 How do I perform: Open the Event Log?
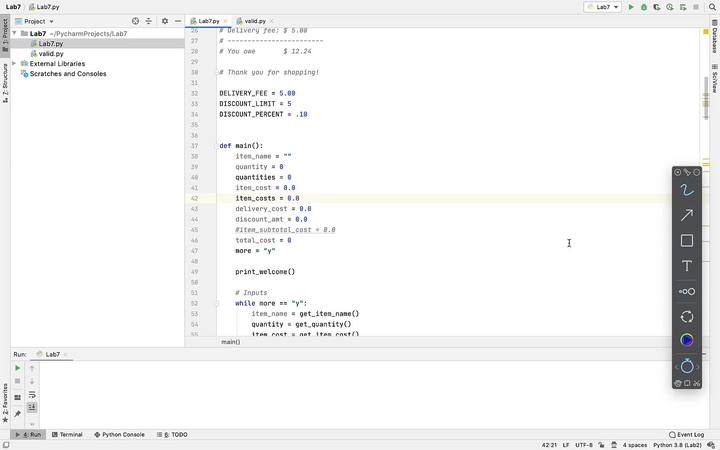coord(689,435)
